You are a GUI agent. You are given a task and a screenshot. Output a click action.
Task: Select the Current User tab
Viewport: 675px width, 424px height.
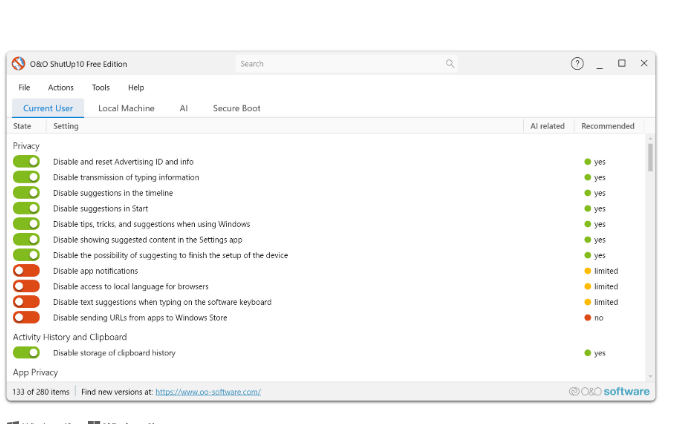click(x=48, y=108)
